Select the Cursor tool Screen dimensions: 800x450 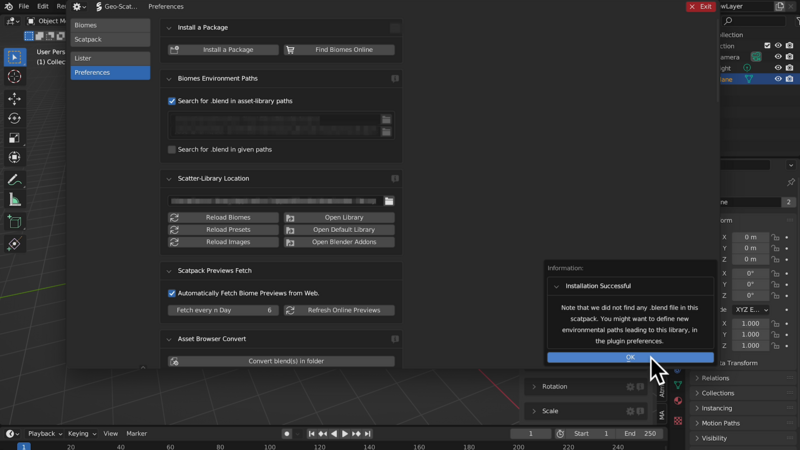point(14,77)
